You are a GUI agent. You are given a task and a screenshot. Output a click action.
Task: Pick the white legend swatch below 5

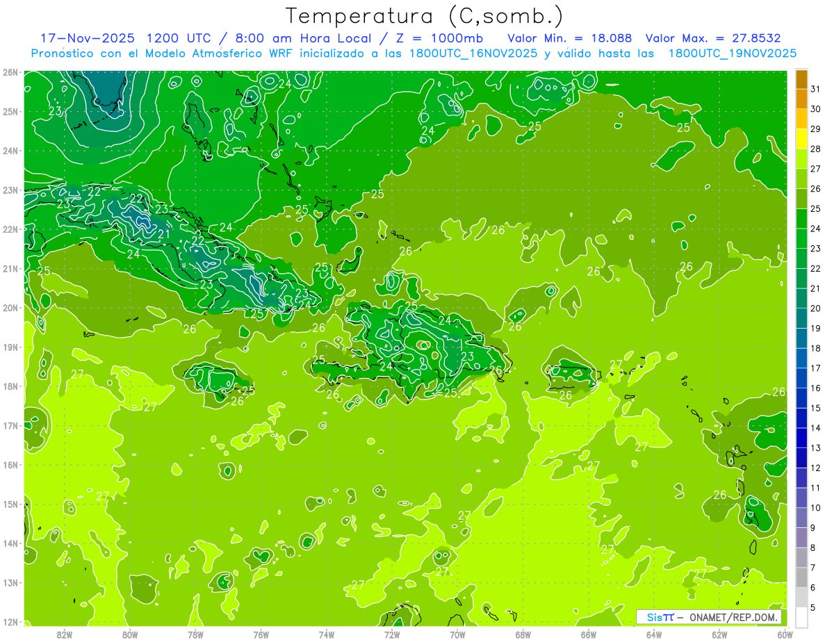click(x=801, y=617)
